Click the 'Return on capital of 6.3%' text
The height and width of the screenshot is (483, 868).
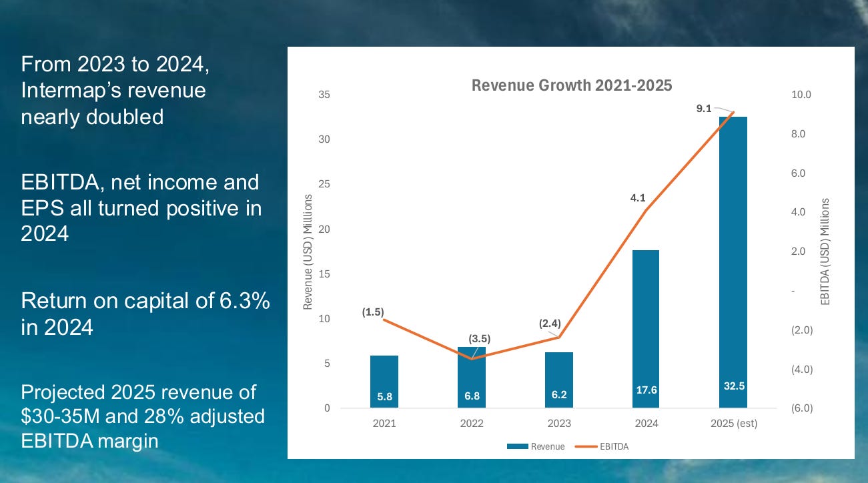coord(145,302)
